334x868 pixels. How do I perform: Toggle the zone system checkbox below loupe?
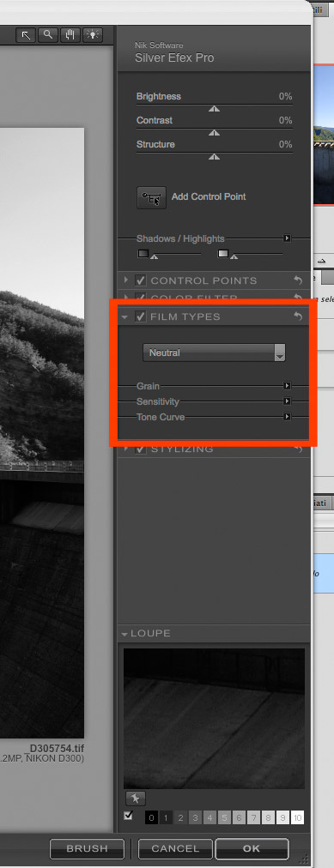tap(129, 816)
